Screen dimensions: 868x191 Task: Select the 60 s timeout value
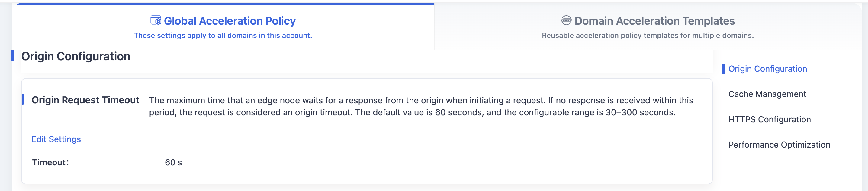click(x=174, y=162)
